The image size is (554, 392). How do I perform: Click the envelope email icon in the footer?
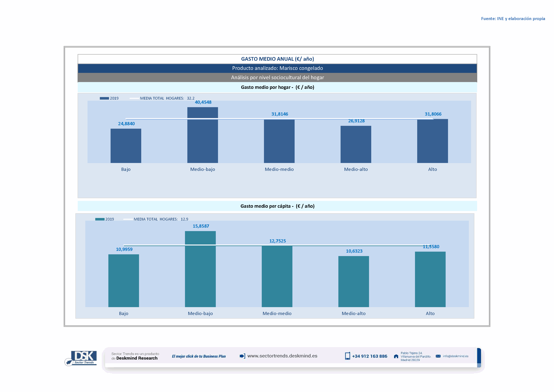tap(438, 356)
